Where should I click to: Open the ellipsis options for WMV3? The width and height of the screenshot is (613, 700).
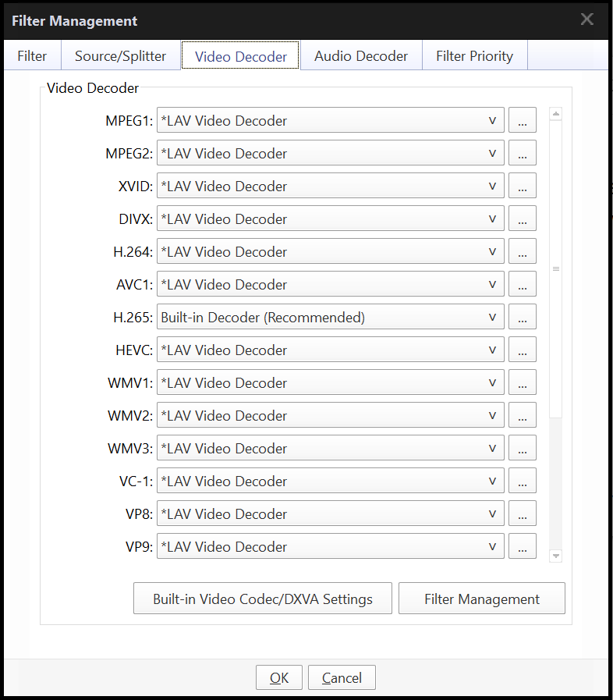coord(522,449)
